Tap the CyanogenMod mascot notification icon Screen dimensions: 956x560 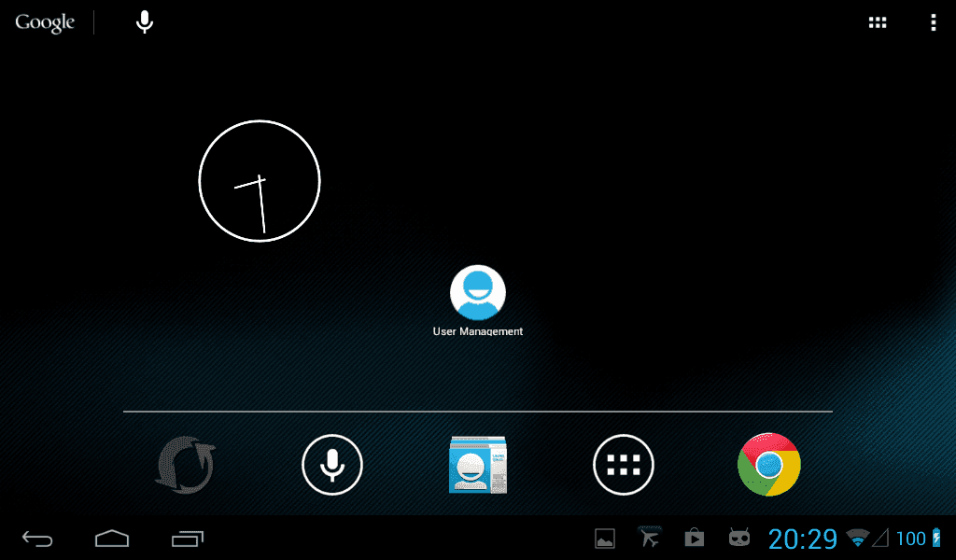pyautogui.click(x=739, y=538)
